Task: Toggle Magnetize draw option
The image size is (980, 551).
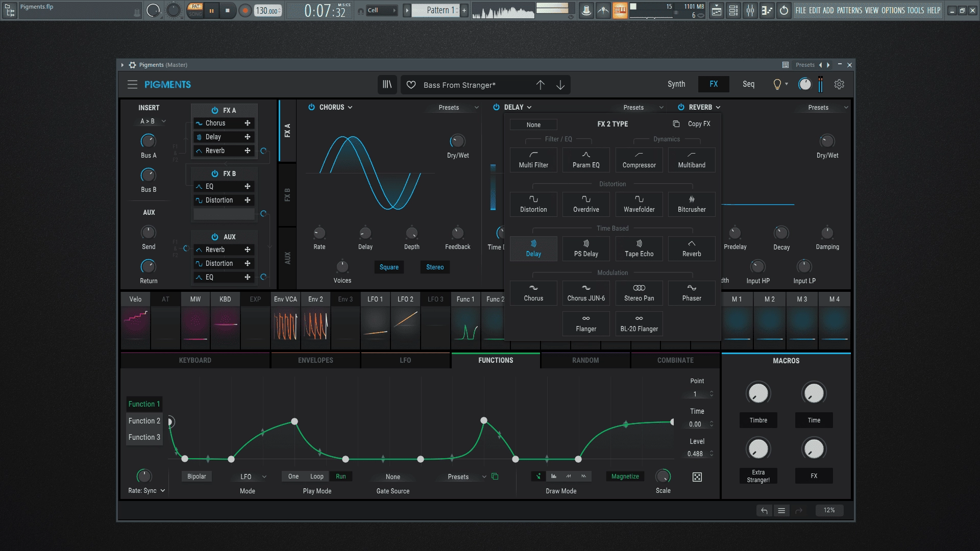Action: (625, 477)
